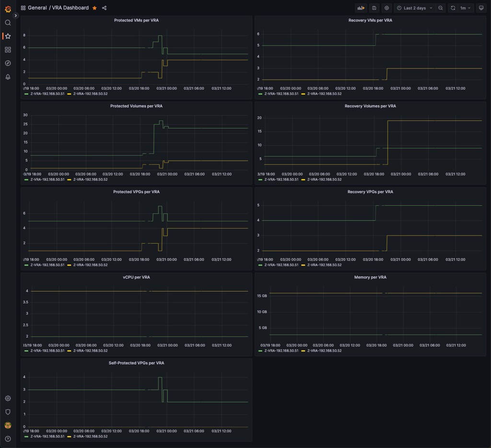
Task: Click green color swatch in vCPU legend
Action: (26, 351)
